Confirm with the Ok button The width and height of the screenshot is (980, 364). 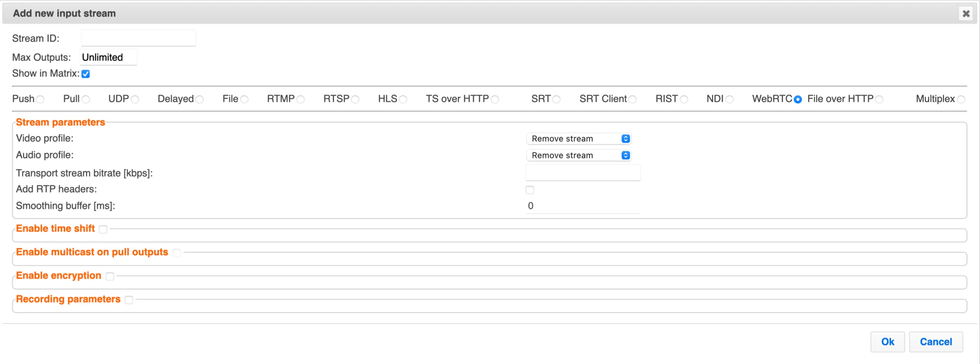887,342
